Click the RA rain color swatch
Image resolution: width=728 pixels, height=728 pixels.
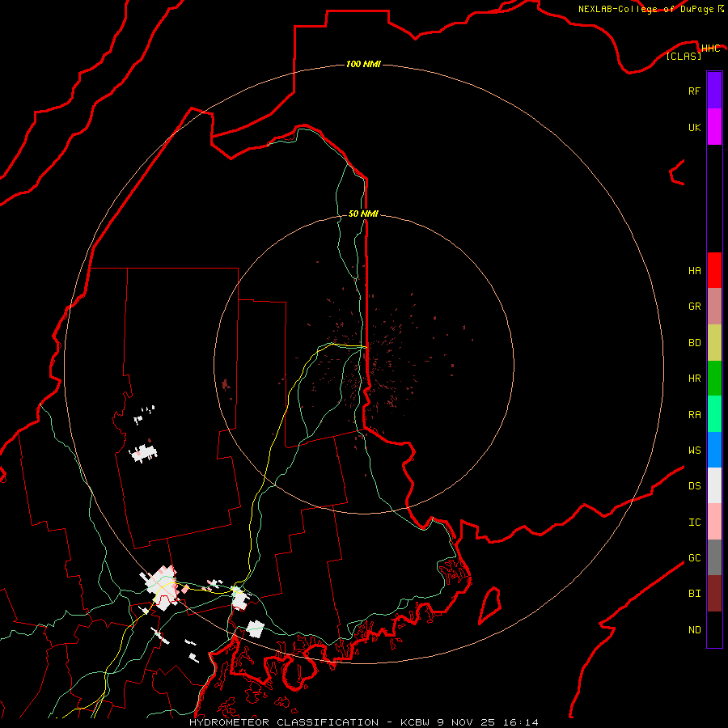(714, 414)
